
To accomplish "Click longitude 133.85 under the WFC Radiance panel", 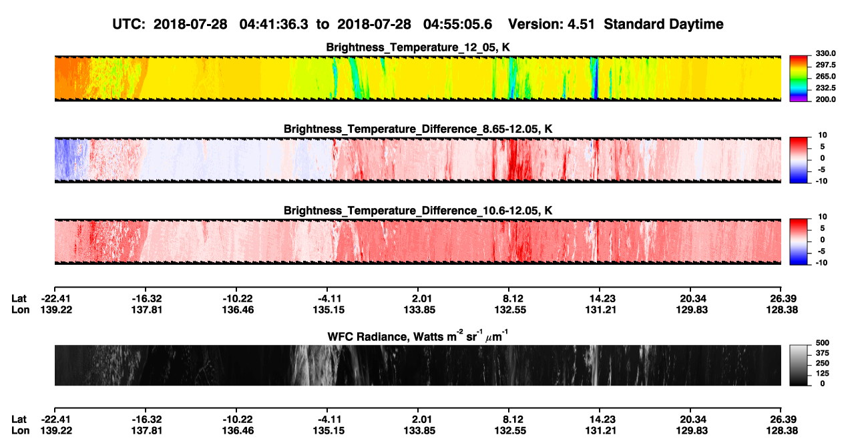I will click(421, 430).
